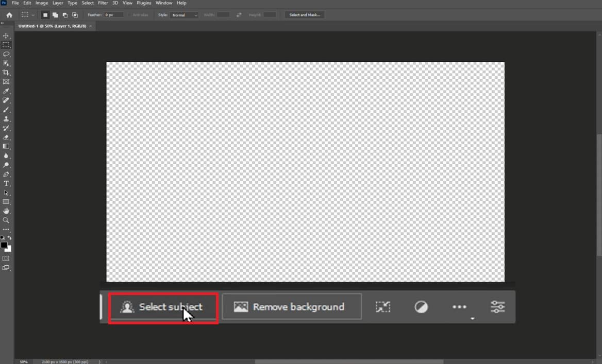Choose the Brush tool

(6, 110)
